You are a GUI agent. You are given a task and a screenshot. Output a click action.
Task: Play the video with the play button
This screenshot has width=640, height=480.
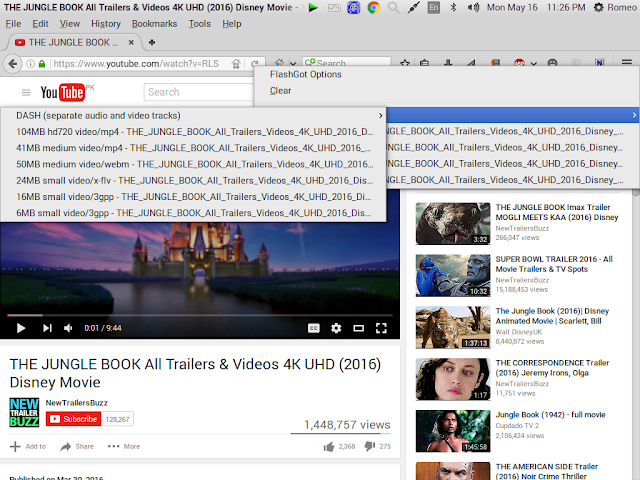tap(21, 328)
